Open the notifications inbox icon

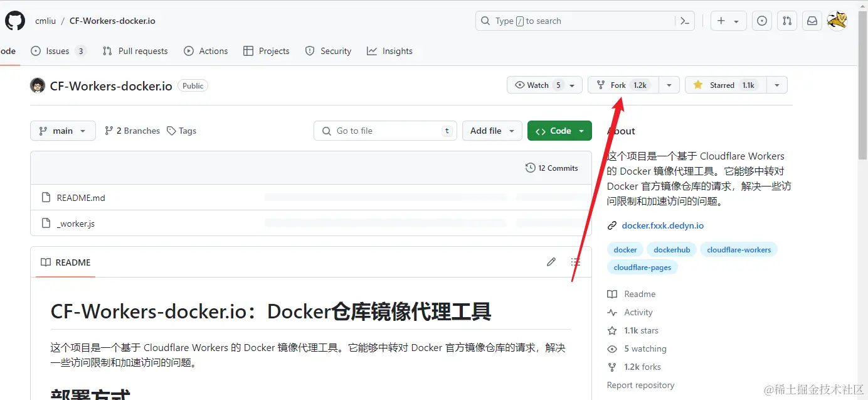(x=812, y=21)
